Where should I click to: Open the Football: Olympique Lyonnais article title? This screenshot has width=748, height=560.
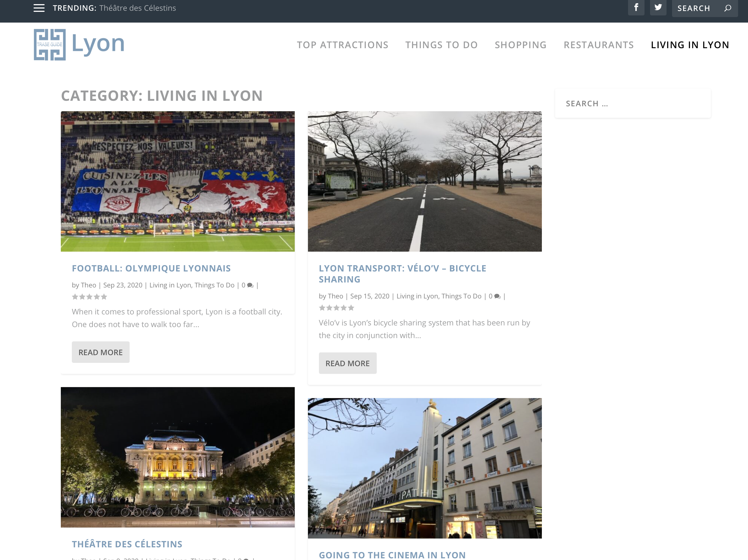[x=151, y=268]
